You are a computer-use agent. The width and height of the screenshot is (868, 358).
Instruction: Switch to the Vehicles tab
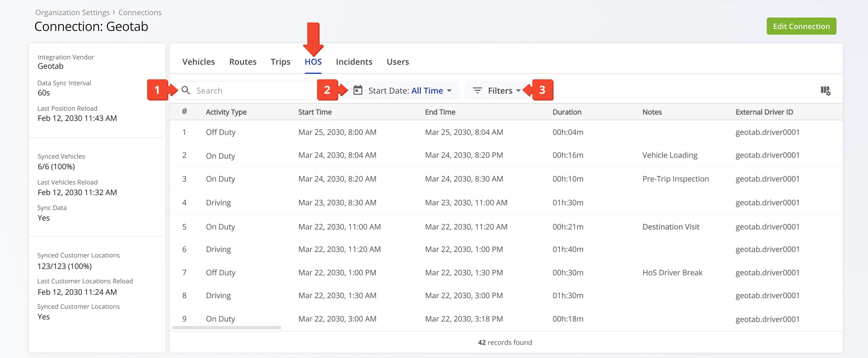coord(198,62)
